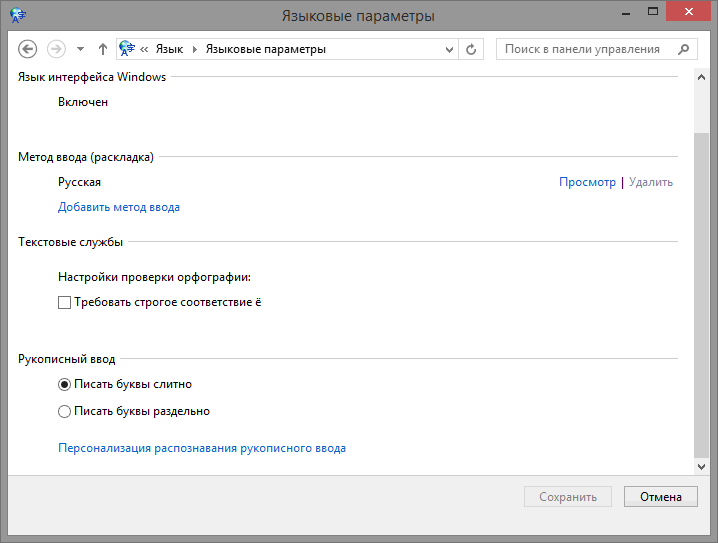Enable the Требовать строгое соответствие ё checkbox
This screenshot has height=543, width=718.
(65, 302)
